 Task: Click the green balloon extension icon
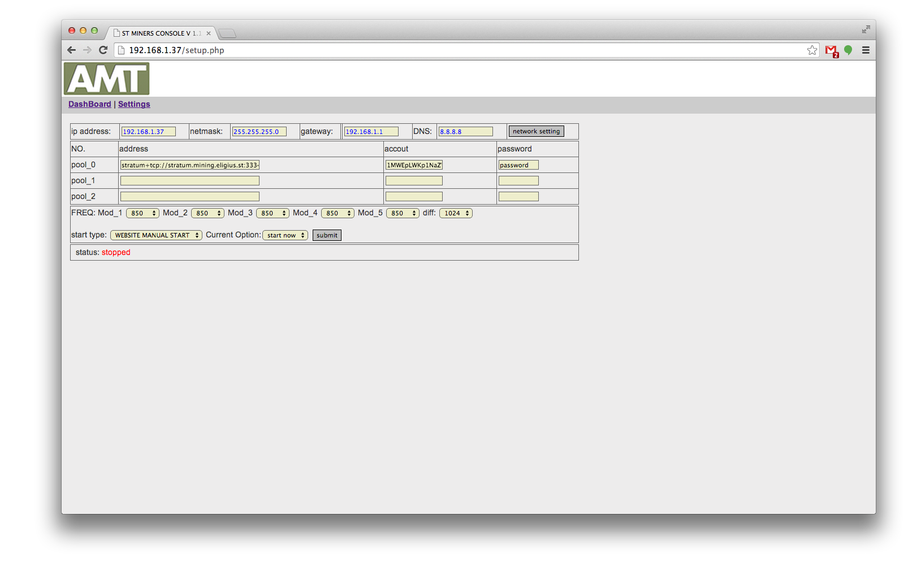(848, 50)
